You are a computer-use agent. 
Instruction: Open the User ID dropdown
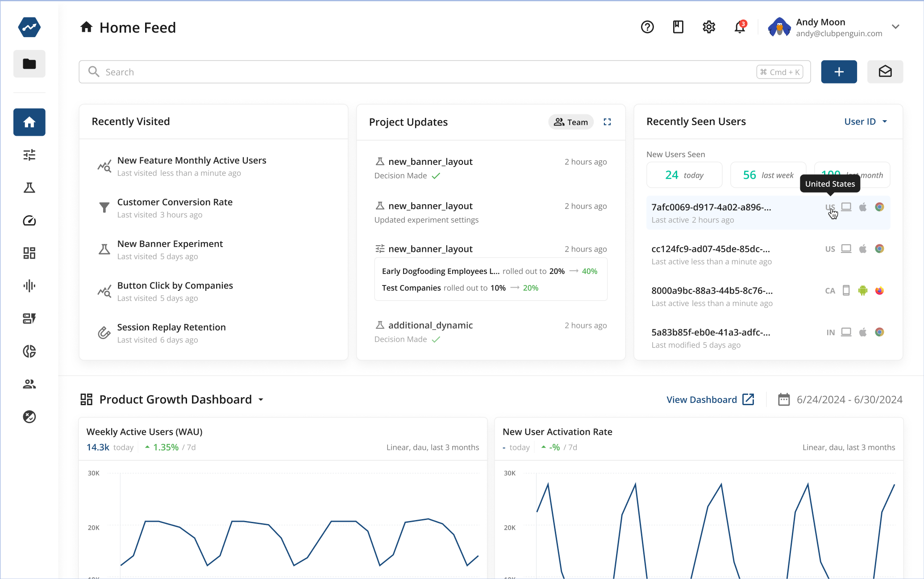(866, 122)
